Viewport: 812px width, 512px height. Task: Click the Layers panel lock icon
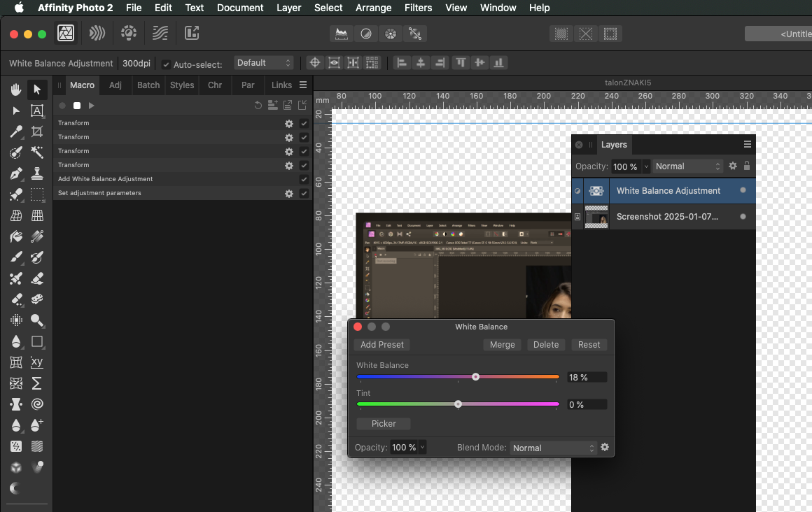(x=747, y=166)
